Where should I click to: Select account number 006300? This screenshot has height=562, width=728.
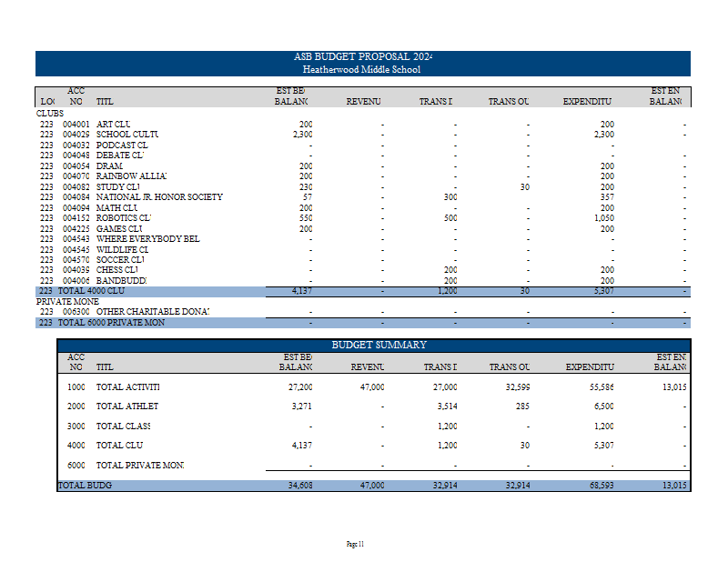(76, 311)
